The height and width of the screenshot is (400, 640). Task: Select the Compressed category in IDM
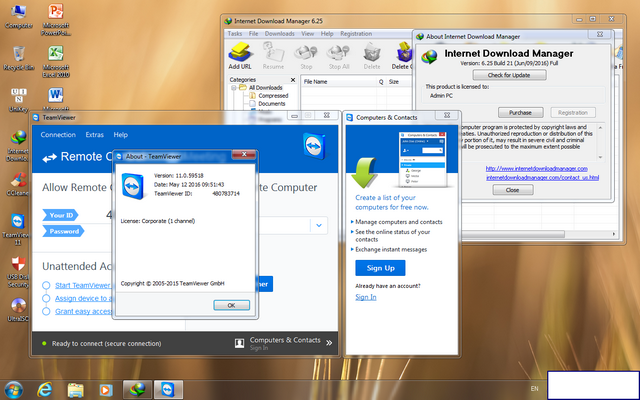tap(273, 96)
